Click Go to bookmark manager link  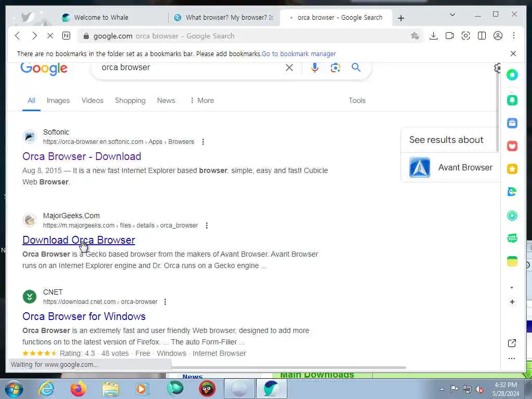tap(299, 54)
